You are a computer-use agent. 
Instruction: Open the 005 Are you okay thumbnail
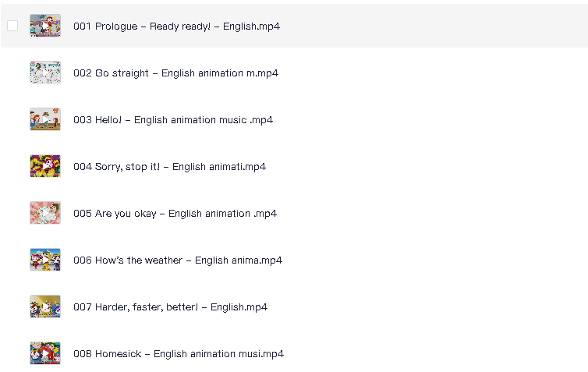pyautogui.click(x=45, y=213)
